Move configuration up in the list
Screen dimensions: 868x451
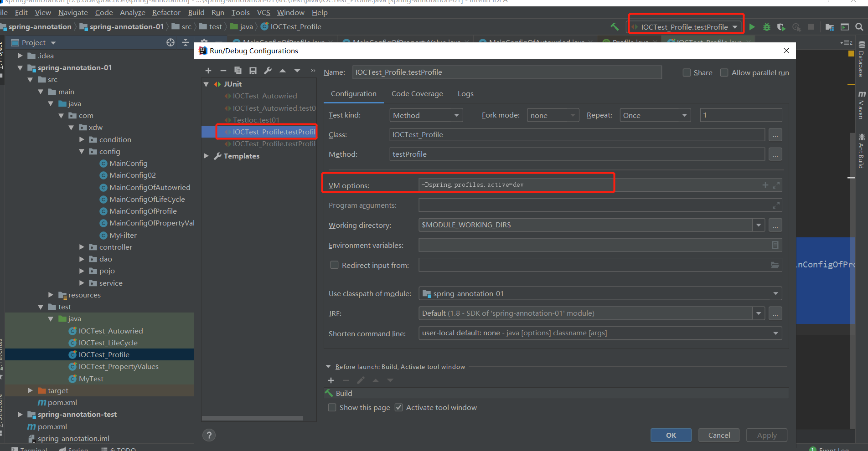[283, 71]
